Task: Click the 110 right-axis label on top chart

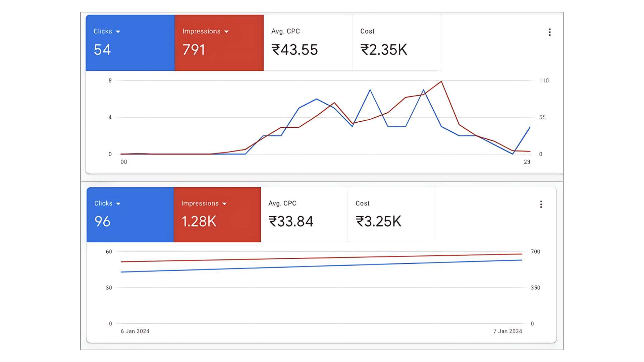Action: (x=544, y=80)
